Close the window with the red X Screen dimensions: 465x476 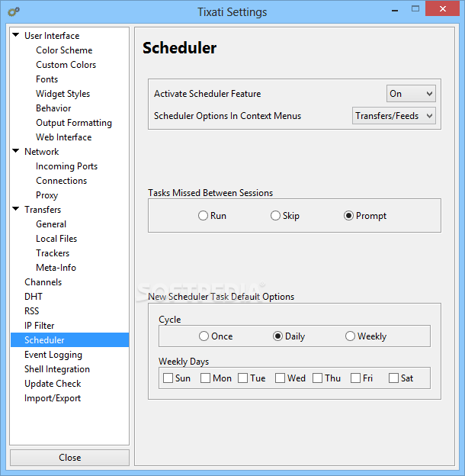tap(443, 9)
